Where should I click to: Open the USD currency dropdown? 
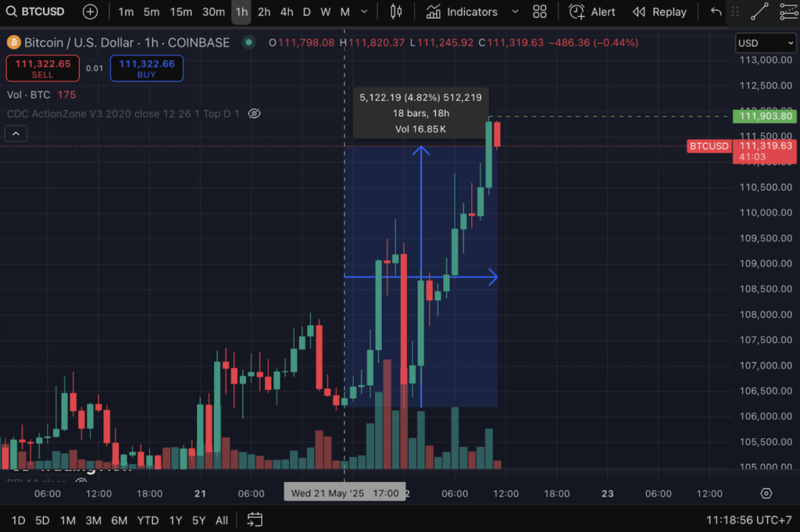pos(764,43)
